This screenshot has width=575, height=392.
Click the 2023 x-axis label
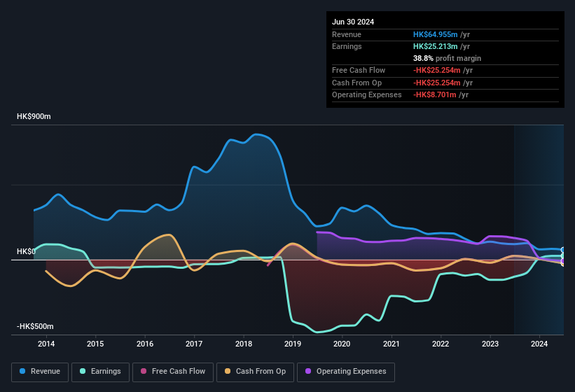click(x=490, y=344)
